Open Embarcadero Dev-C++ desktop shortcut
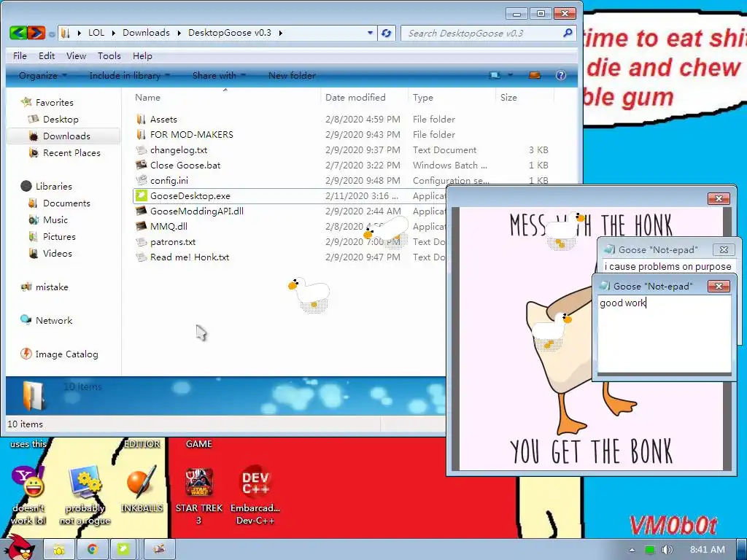The height and width of the screenshot is (560, 747). tap(255, 495)
